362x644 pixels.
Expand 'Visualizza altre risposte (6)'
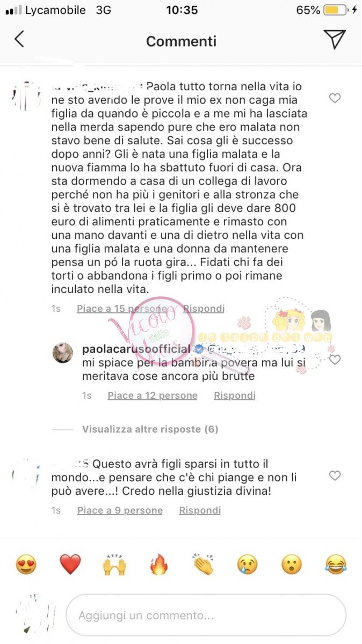[150, 429]
